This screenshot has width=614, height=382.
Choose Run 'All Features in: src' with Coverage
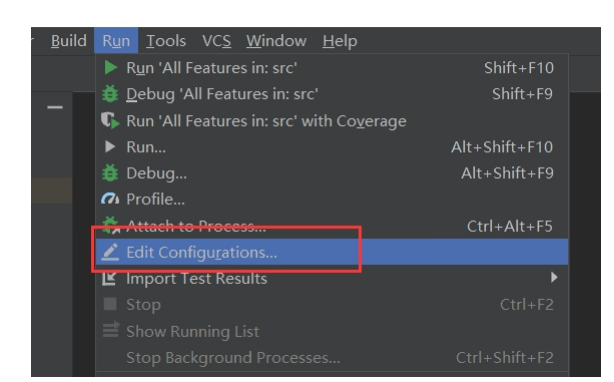332,121
